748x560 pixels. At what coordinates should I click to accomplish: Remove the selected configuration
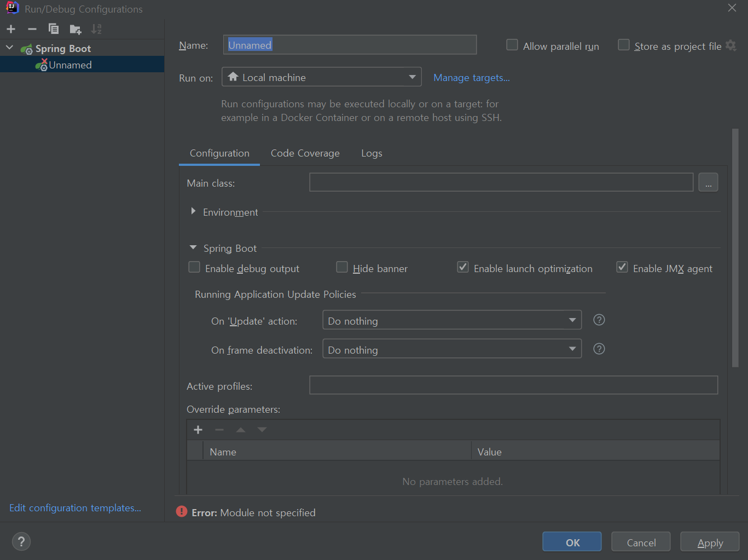(x=32, y=29)
